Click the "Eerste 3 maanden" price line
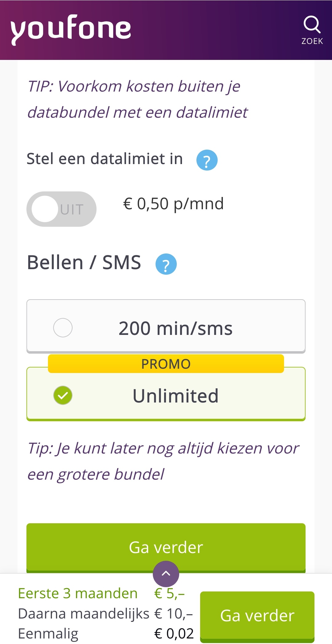The image size is (332, 644). click(x=78, y=593)
